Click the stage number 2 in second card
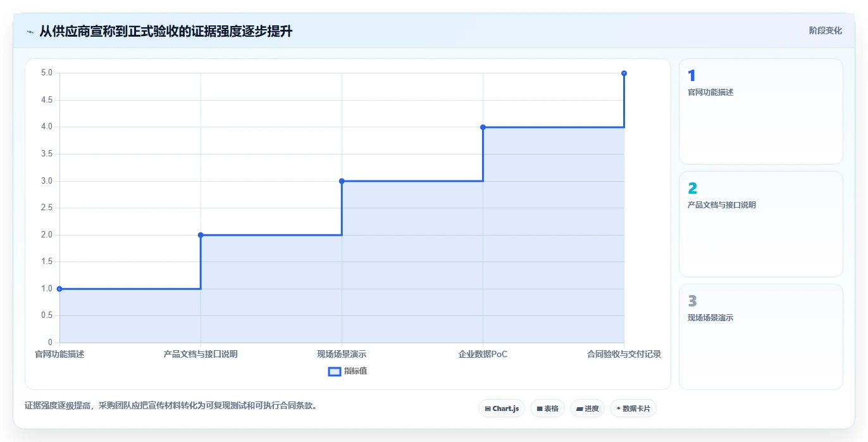The width and height of the screenshot is (868, 442). [x=692, y=189]
